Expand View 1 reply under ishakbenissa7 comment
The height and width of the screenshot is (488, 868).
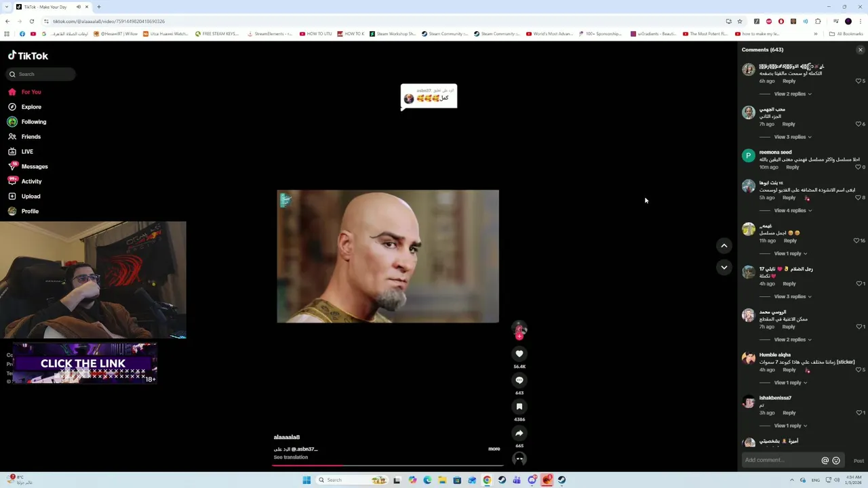click(791, 426)
